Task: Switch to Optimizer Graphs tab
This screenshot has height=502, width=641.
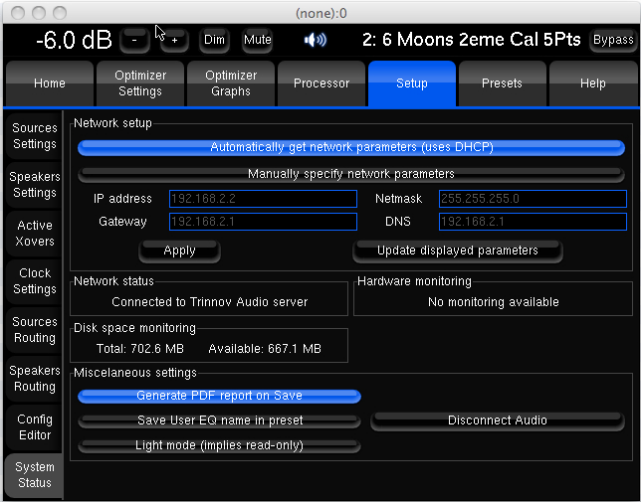Action: 231,84
